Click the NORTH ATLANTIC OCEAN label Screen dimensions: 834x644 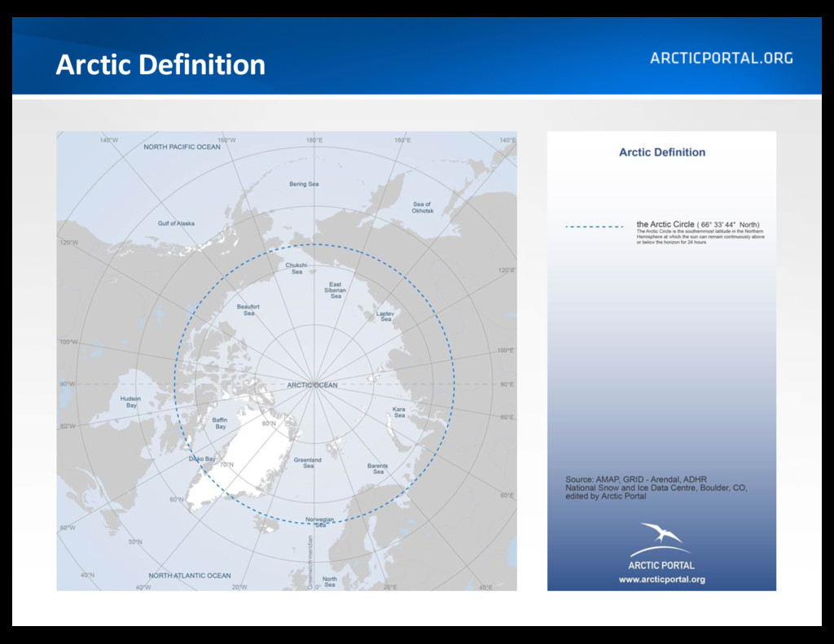tap(189, 576)
